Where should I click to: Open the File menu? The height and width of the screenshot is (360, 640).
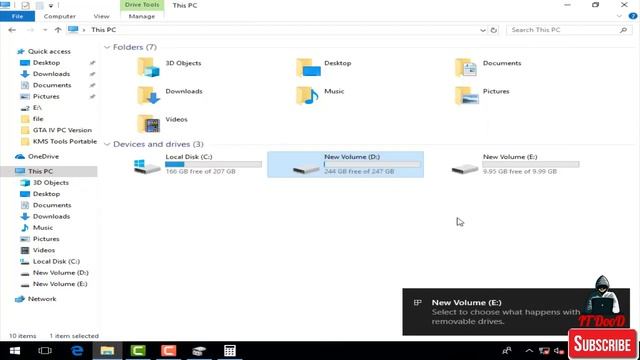(18, 16)
